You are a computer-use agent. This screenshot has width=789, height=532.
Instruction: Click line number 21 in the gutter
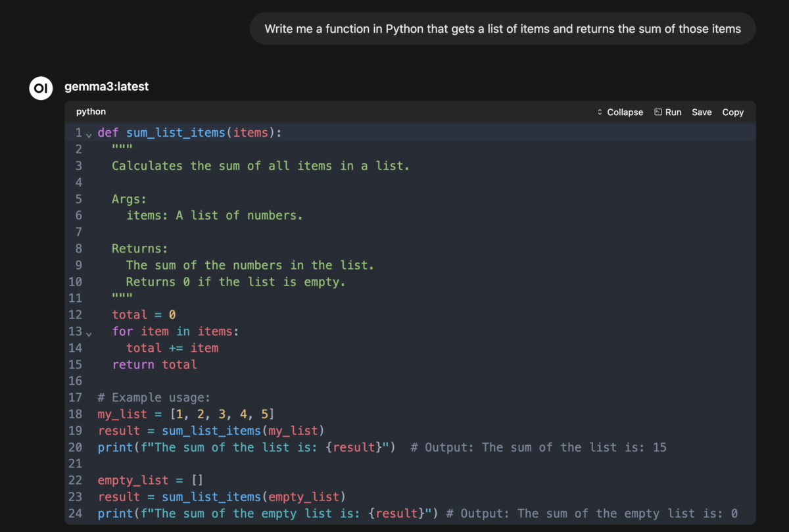[75, 464]
